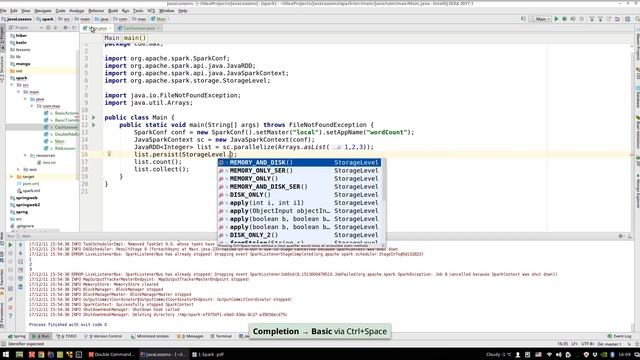Select the Main.java editor tab
The height and width of the screenshot is (360, 640).
98,28
